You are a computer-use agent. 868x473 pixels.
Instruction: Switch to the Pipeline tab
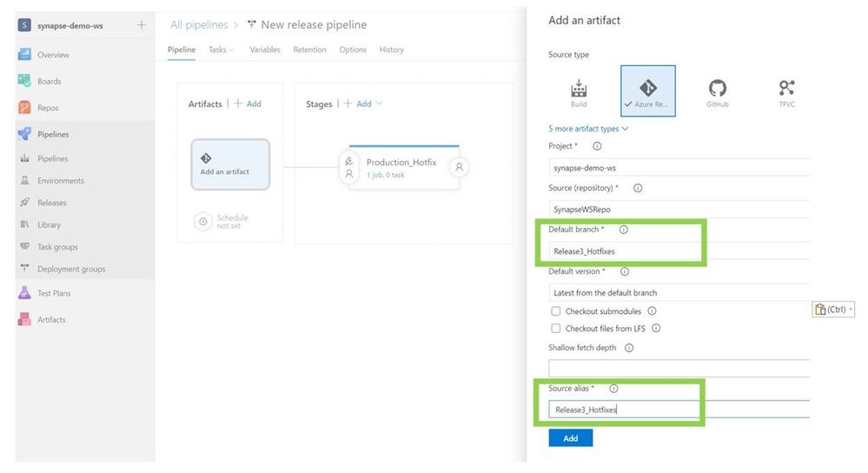[x=182, y=50]
